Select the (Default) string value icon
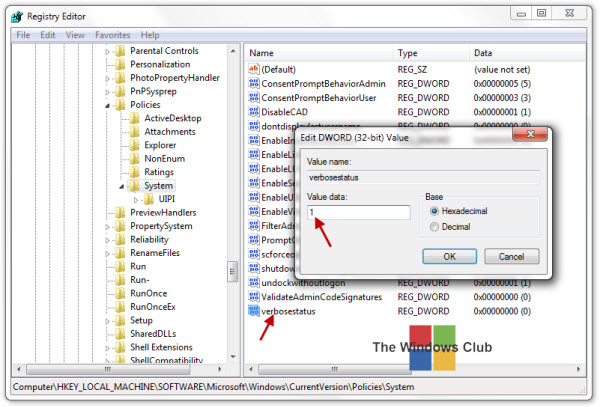600x407 pixels. pyautogui.click(x=254, y=69)
